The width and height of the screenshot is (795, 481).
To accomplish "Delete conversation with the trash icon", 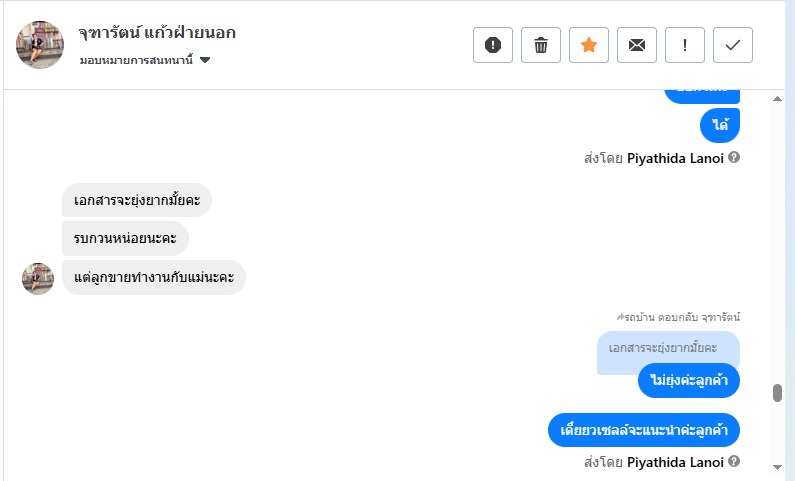I will [x=541, y=45].
